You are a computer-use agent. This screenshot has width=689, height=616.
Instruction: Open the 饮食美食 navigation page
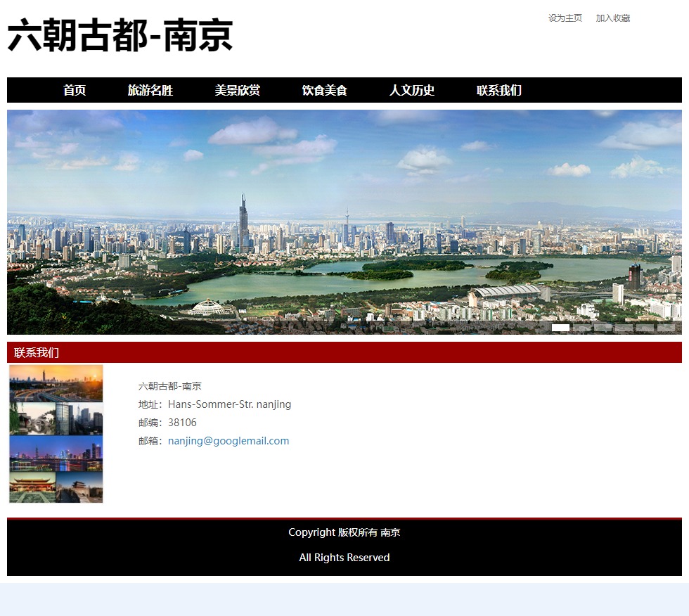(324, 90)
